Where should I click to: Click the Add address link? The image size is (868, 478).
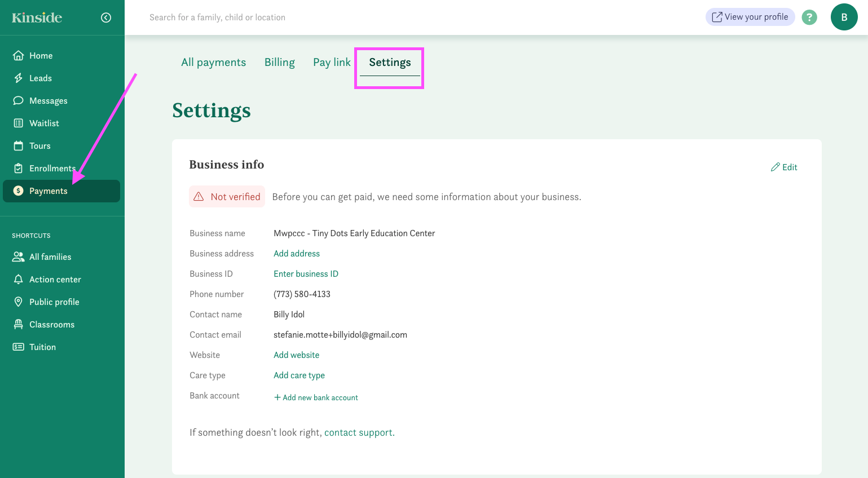pyautogui.click(x=297, y=254)
